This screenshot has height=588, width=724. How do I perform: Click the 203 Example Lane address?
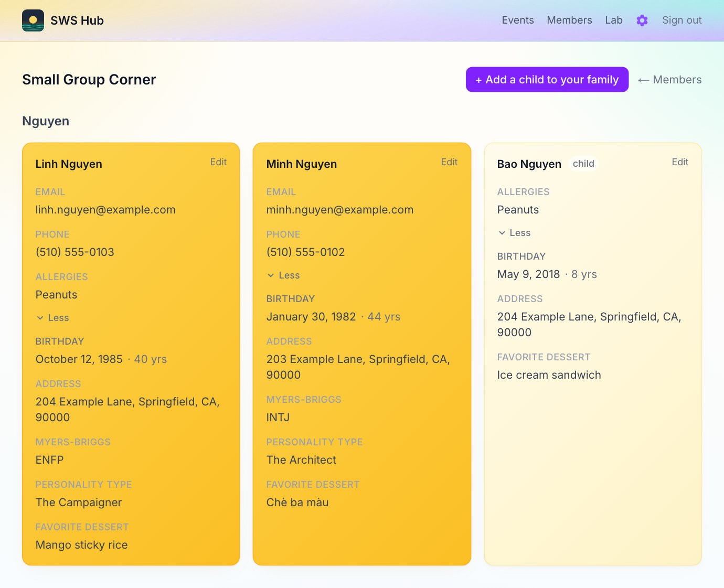(x=358, y=367)
